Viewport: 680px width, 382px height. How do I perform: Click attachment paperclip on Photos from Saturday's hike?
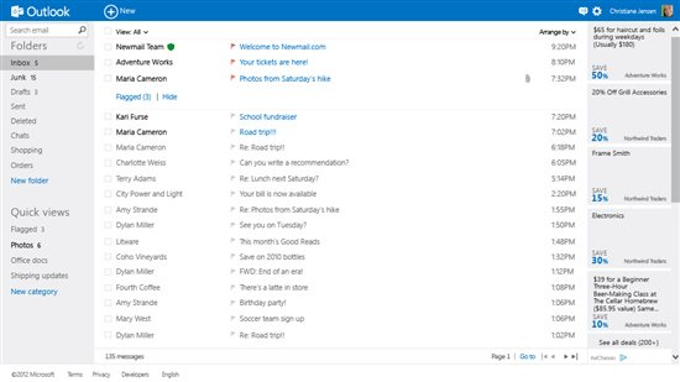click(x=527, y=78)
